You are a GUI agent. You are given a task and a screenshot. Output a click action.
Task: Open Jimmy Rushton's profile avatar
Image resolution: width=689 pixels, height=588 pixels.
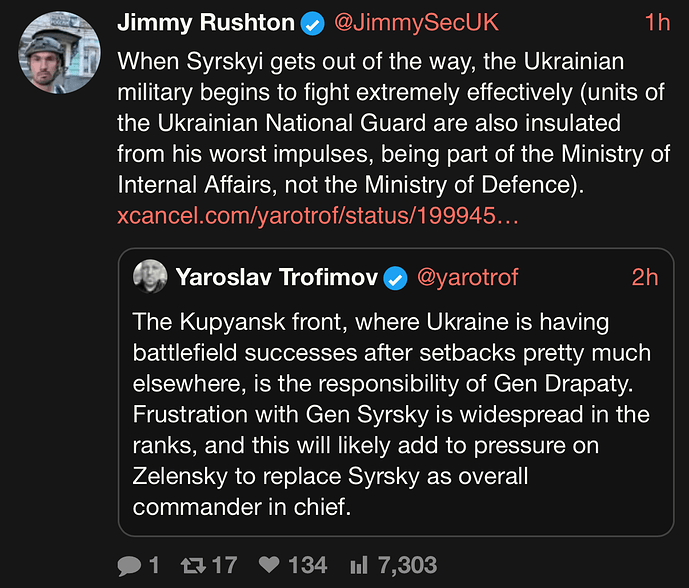59,51
